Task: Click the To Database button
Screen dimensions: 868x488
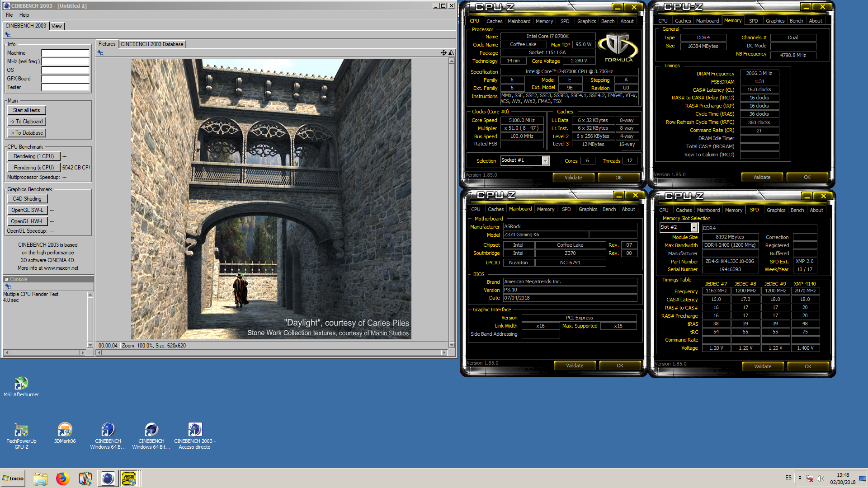Action: click(x=27, y=133)
